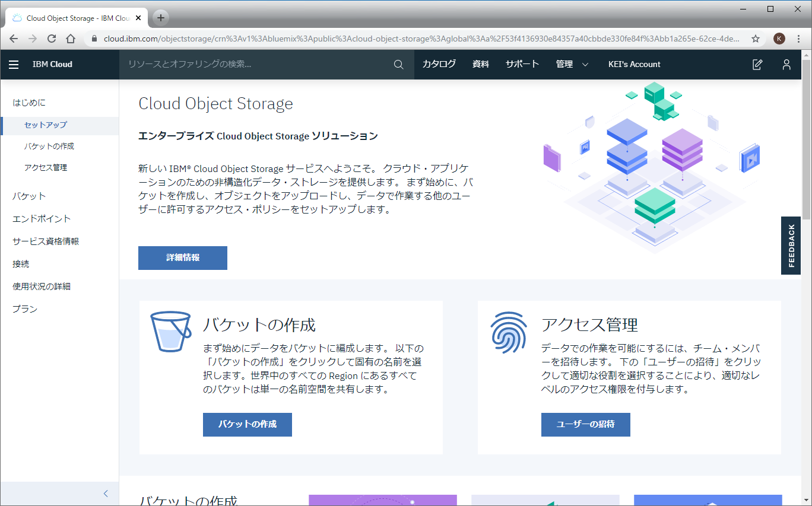Expand the 管理 dropdown menu
This screenshot has width=812, height=506.
572,65
